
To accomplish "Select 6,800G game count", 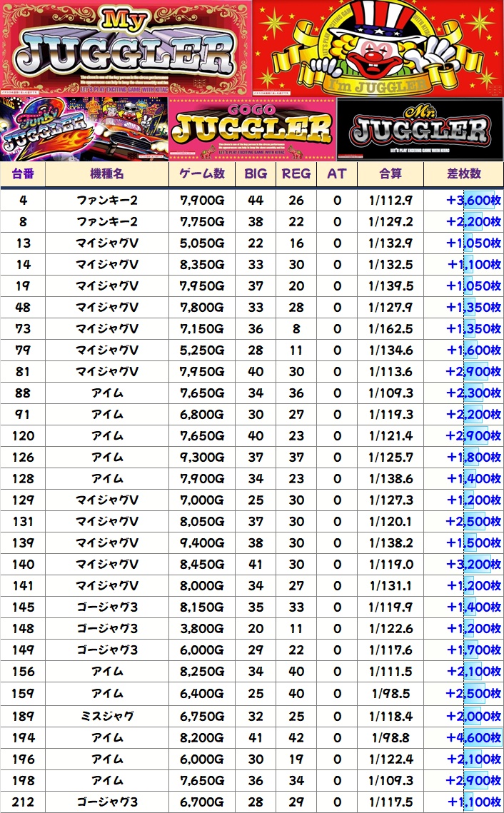I will (202, 414).
